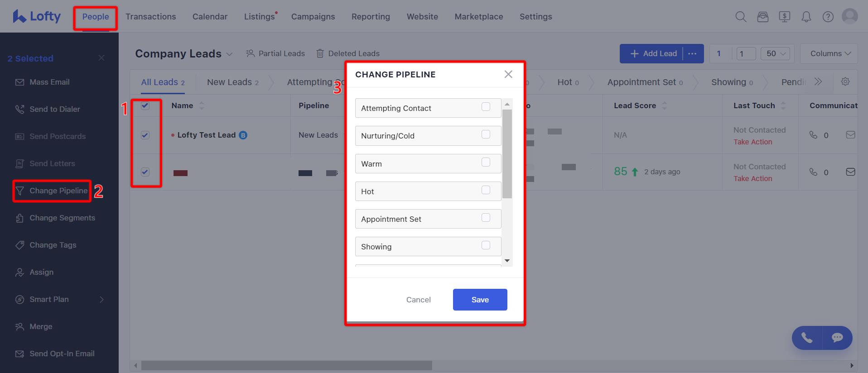Click the Send Postcards icon
The width and height of the screenshot is (868, 373).
pos(19,137)
